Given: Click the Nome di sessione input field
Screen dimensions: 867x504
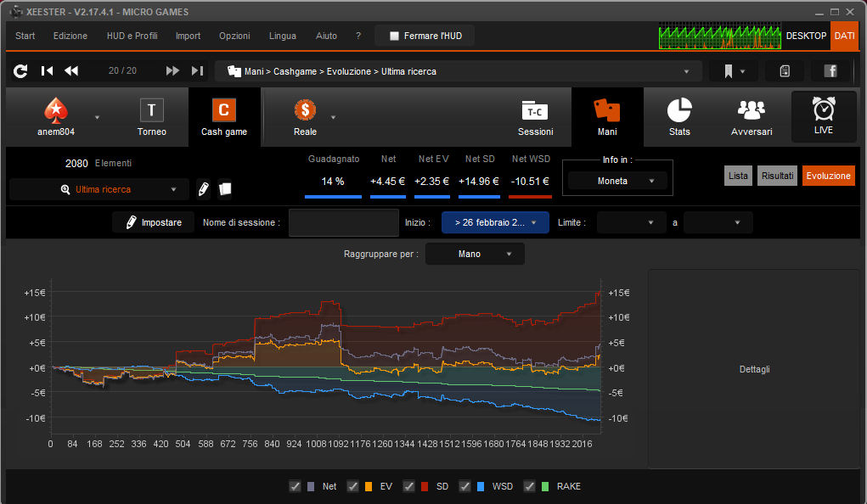Looking at the screenshot, I should pyautogui.click(x=343, y=222).
